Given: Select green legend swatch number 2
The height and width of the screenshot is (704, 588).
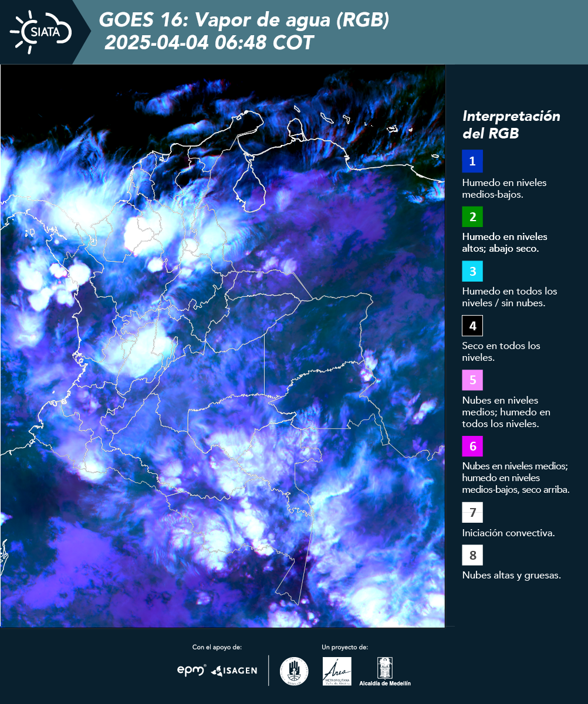Looking at the screenshot, I should [x=472, y=216].
